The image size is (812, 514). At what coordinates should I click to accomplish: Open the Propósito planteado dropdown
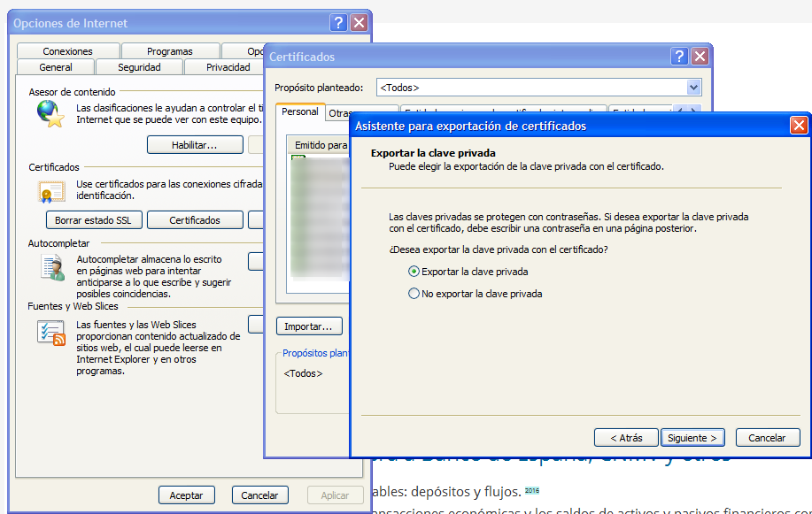[693, 87]
